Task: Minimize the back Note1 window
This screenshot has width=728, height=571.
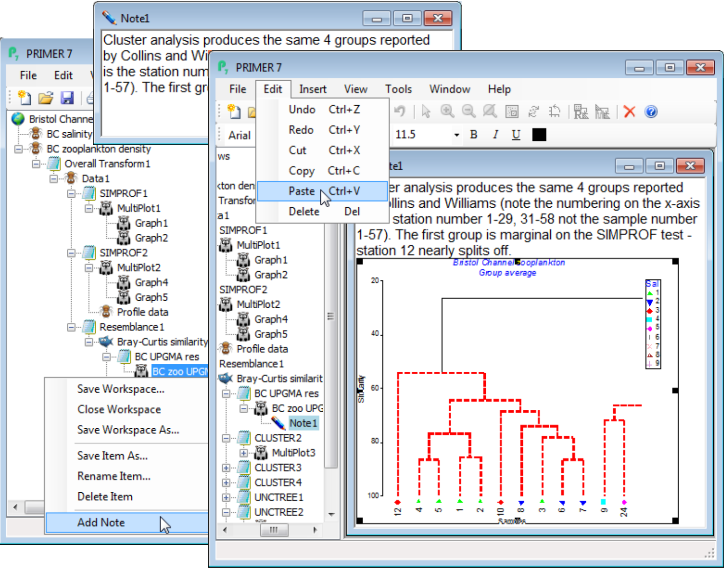Action: click(377, 18)
